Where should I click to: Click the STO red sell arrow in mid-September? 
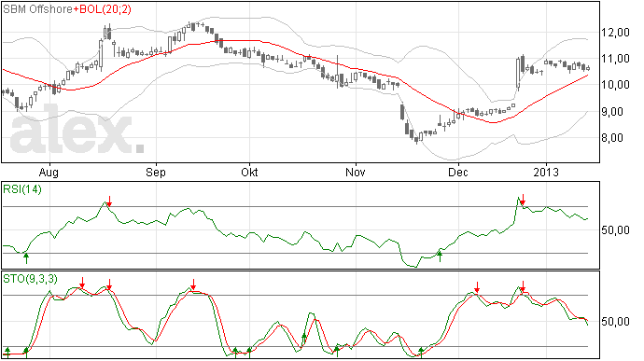pyautogui.click(x=193, y=285)
